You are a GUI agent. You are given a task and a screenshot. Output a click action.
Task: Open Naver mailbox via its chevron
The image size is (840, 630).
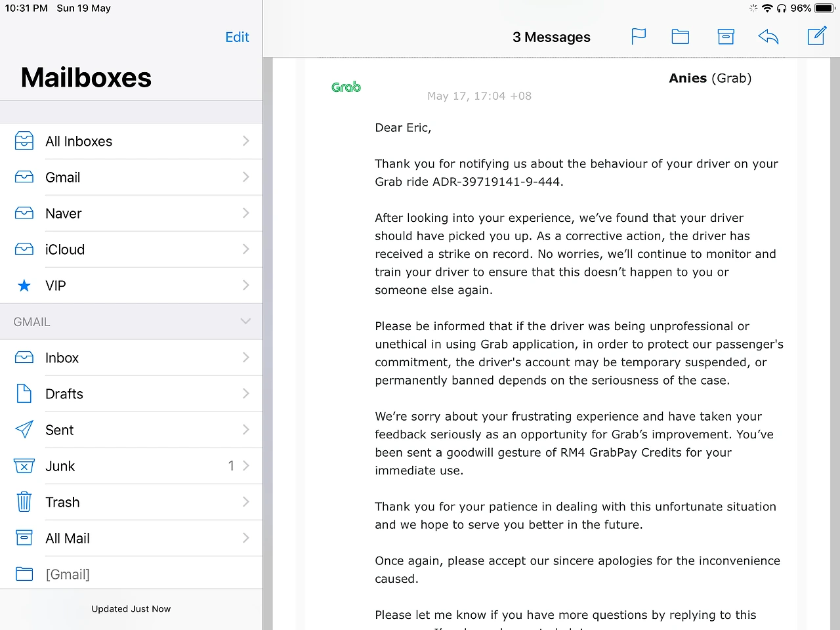coord(246,213)
